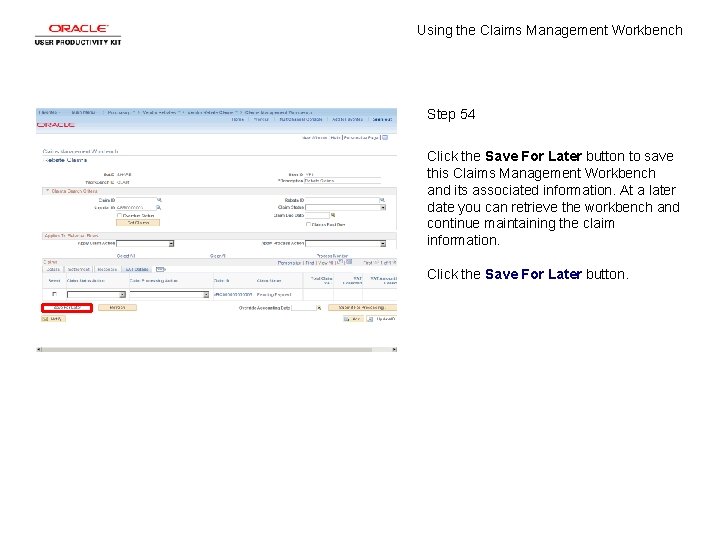Click the download grid icon near View All
The image size is (720, 540).
[x=349, y=262]
